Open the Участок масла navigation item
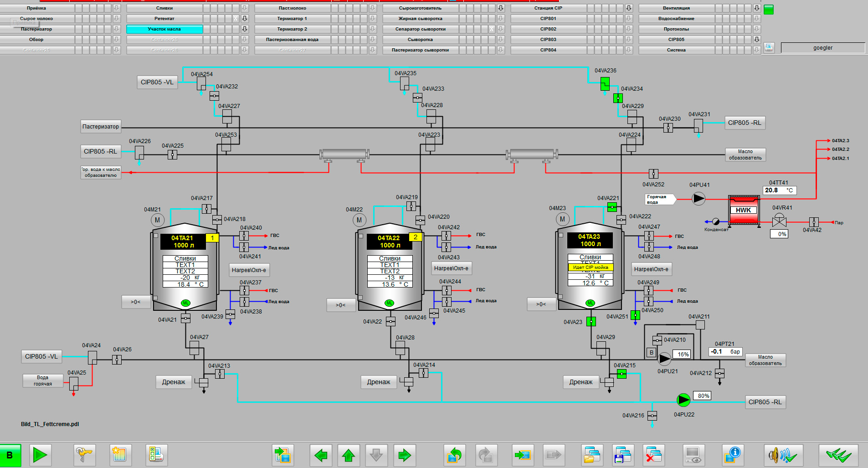 164,29
